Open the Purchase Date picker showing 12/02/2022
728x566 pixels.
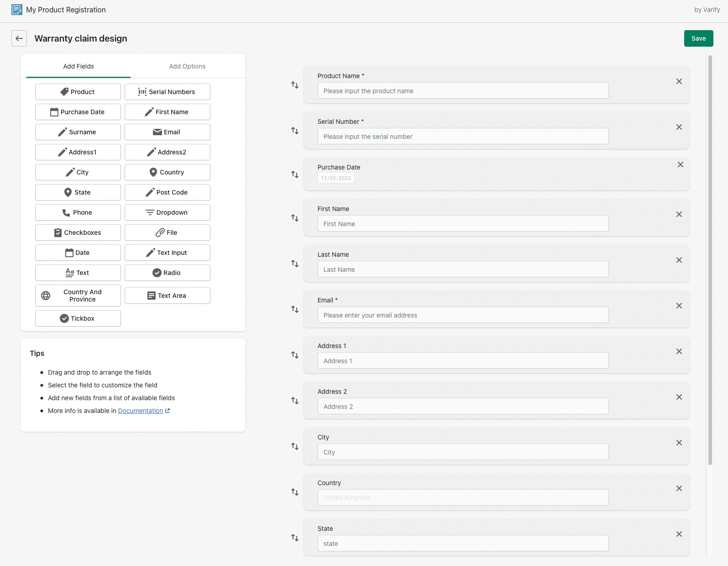point(336,178)
